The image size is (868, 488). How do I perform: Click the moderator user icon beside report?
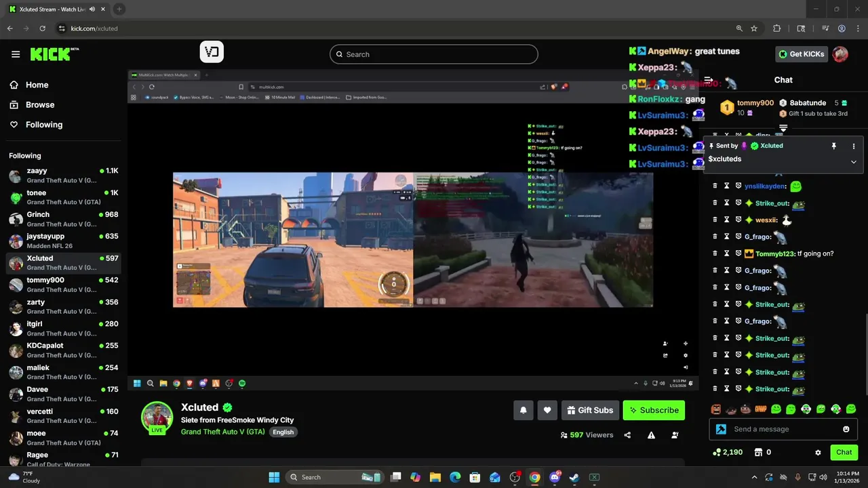pos(675,435)
